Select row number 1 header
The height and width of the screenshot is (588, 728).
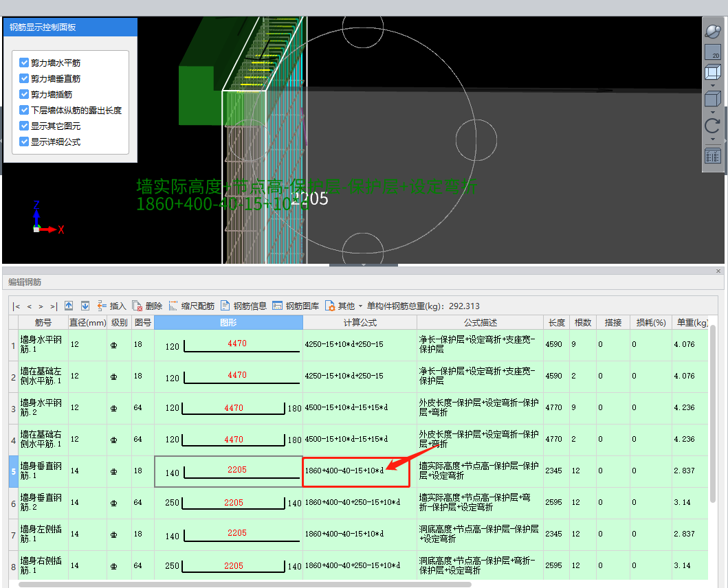(x=14, y=346)
